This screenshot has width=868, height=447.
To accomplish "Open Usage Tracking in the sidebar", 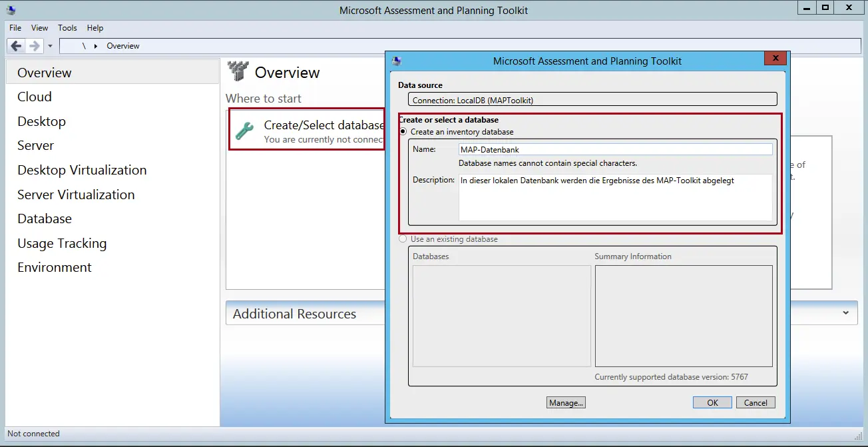I will click(x=62, y=243).
